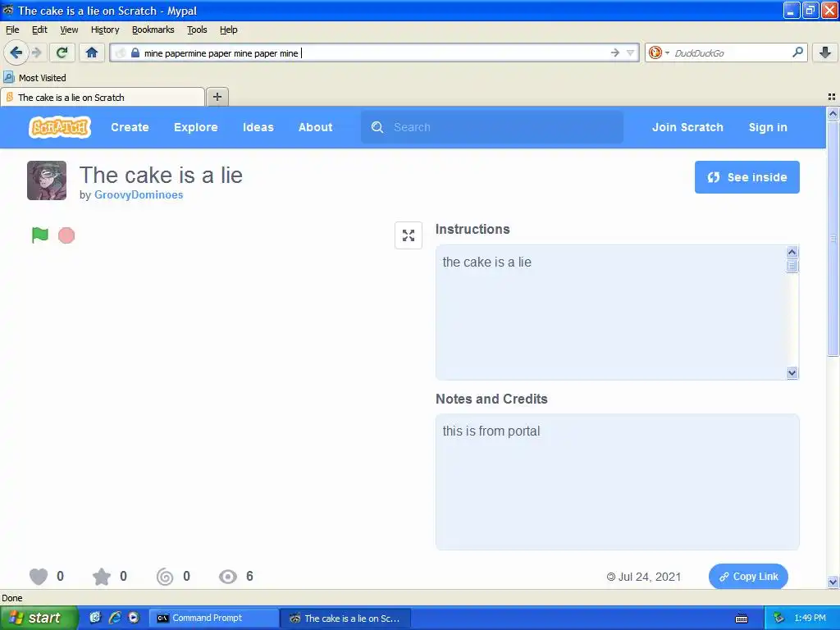
Task: Click the browser Back arrow button
Action: (x=16, y=52)
